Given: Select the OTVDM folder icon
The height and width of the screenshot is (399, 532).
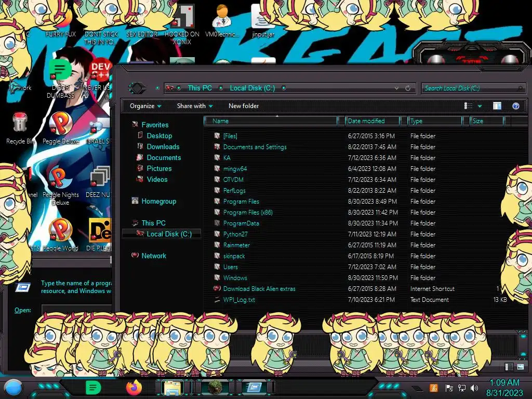Looking at the screenshot, I should click(217, 179).
